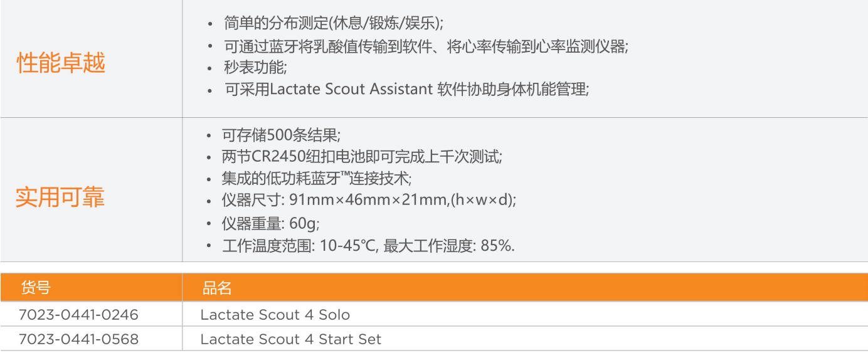This screenshot has width=868, height=353.
Task: Click the 仪器尺寸 91mm×46mm×21mm line
Action: click(369, 201)
